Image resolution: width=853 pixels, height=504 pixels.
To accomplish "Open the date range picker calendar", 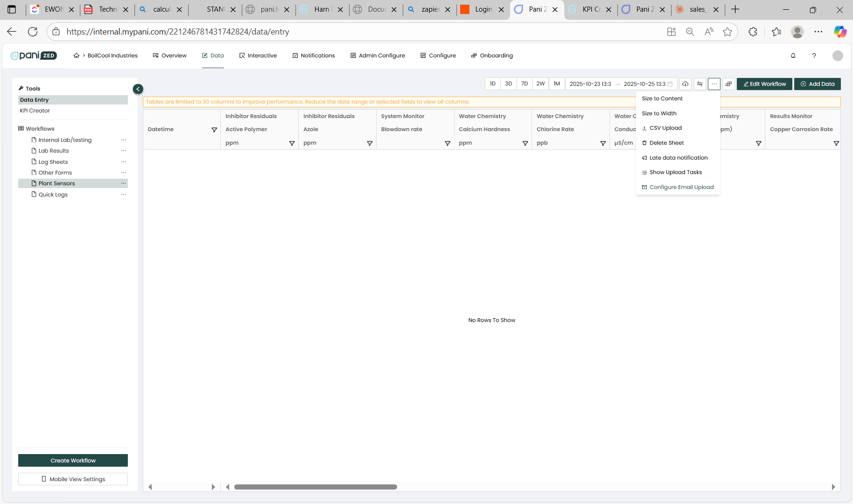I will coord(670,84).
